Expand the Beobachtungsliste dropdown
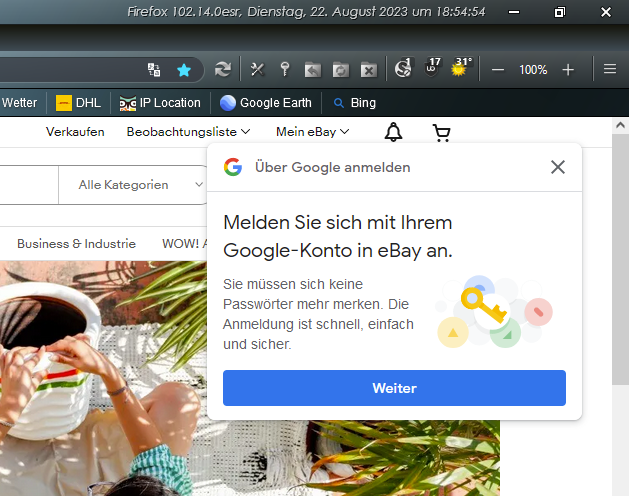 tap(189, 132)
